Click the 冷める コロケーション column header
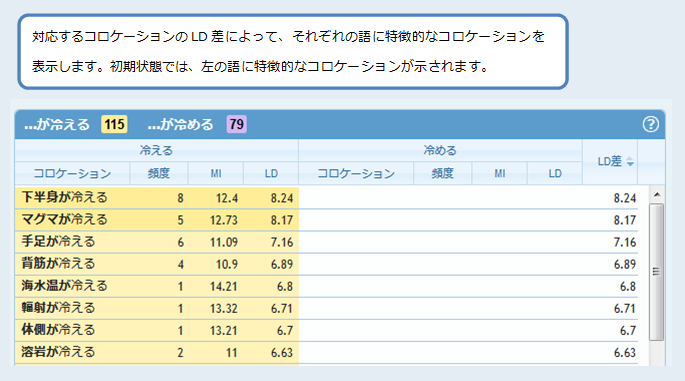The image size is (685, 381). pos(356,173)
